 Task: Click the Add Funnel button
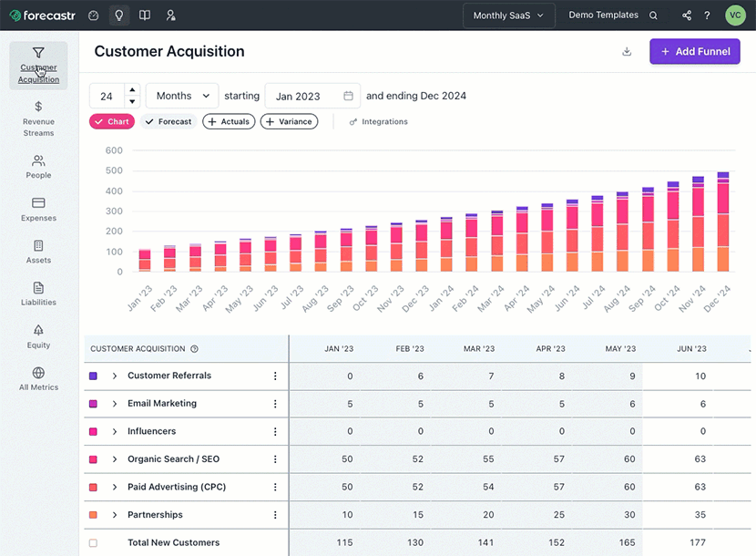695,52
